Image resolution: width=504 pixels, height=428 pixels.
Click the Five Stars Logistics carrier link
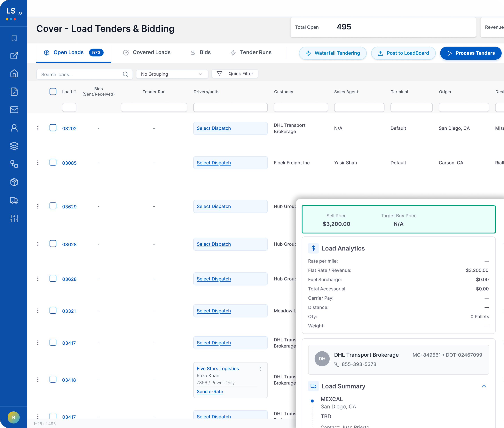click(x=218, y=369)
